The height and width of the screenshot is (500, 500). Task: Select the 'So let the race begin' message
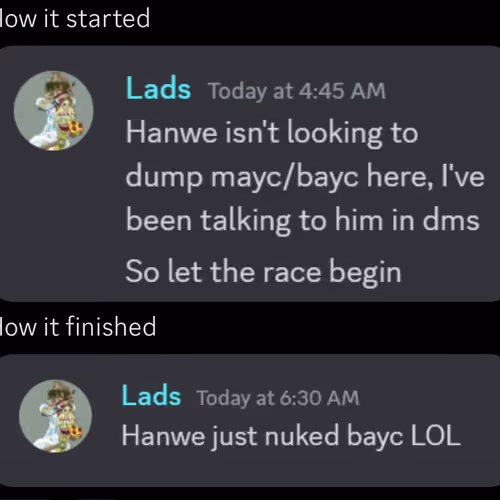[263, 272]
